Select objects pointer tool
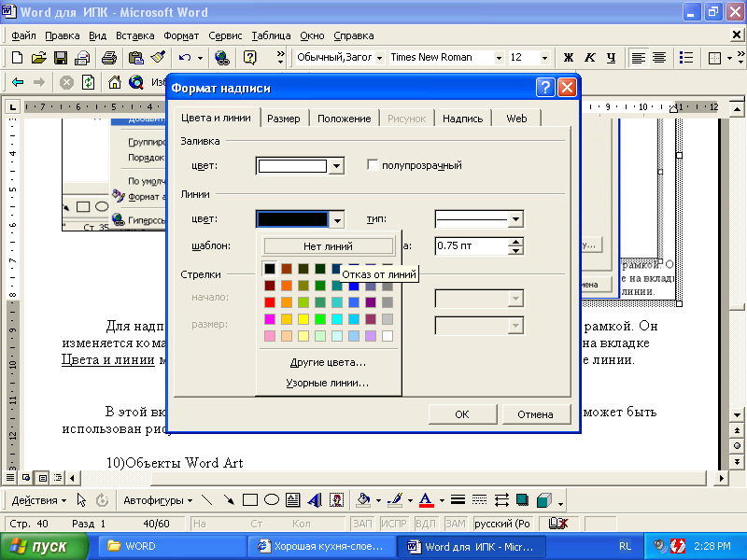Viewport: 747px width, 560px height. tap(81, 500)
